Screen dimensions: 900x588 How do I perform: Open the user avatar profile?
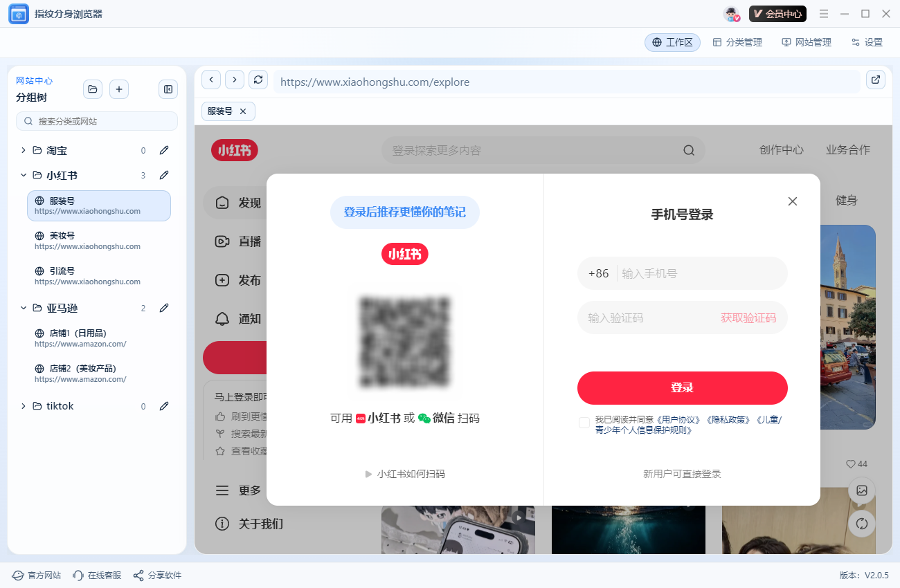[732, 14]
